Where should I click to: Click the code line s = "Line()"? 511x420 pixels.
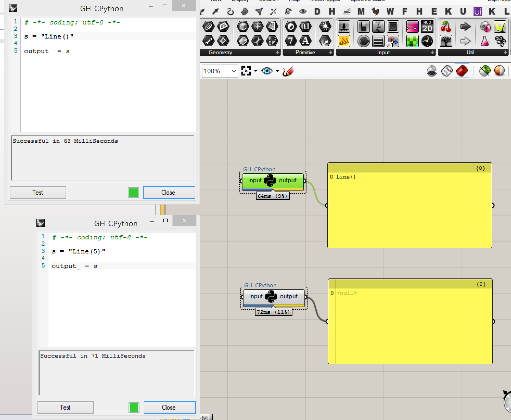pyautogui.click(x=49, y=36)
